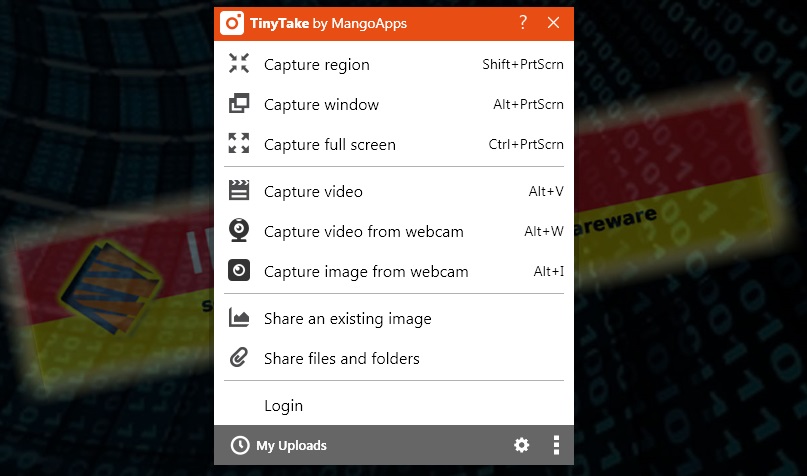Click the Capture video clapperboard icon
807x476 pixels.
coord(239,190)
